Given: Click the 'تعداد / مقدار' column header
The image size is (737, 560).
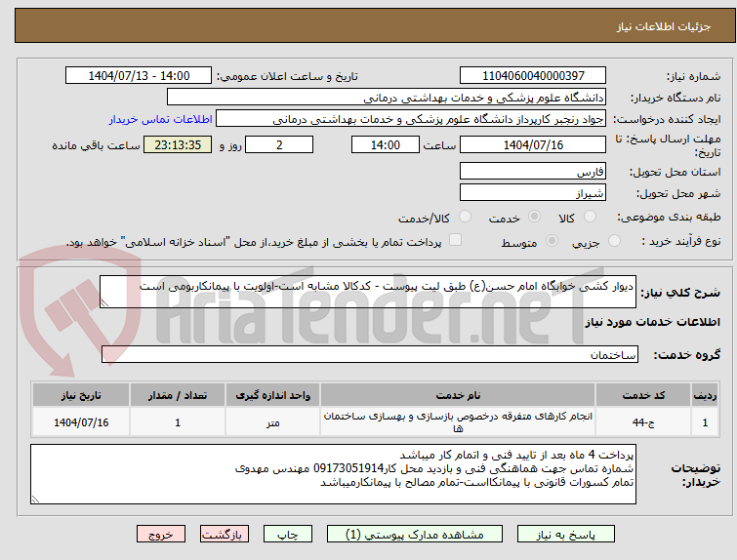Looking at the screenshot, I should [178, 395].
